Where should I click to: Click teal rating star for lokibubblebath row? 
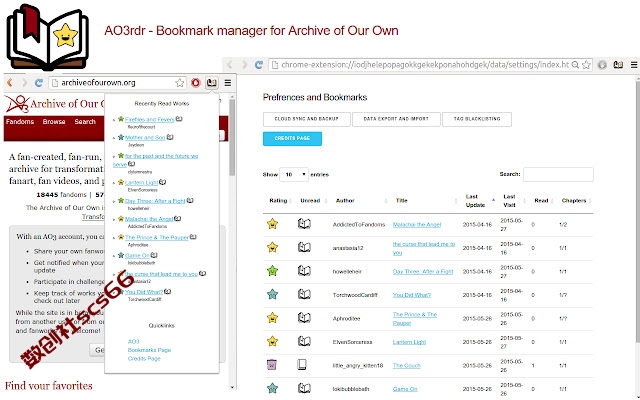[x=272, y=388]
